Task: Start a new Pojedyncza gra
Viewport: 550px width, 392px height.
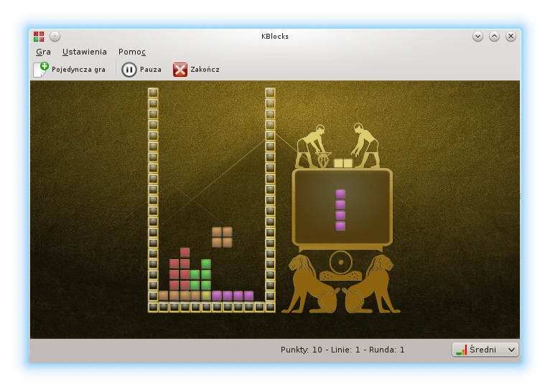Action: (x=70, y=70)
